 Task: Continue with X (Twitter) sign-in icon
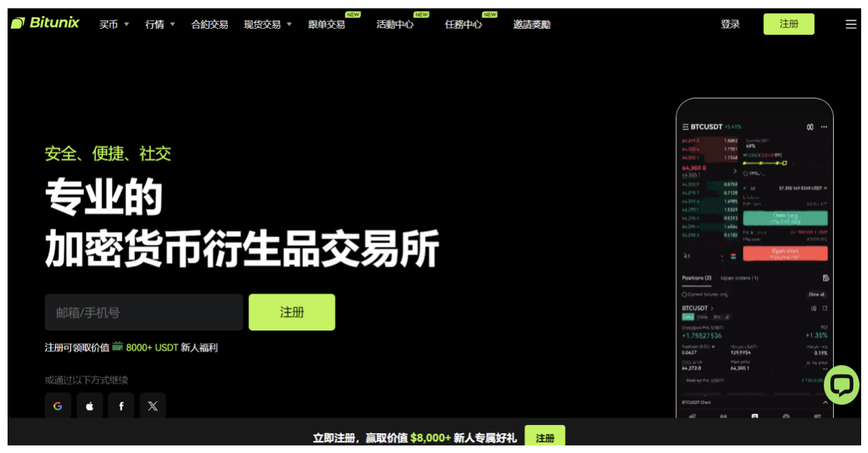point(152,406)
